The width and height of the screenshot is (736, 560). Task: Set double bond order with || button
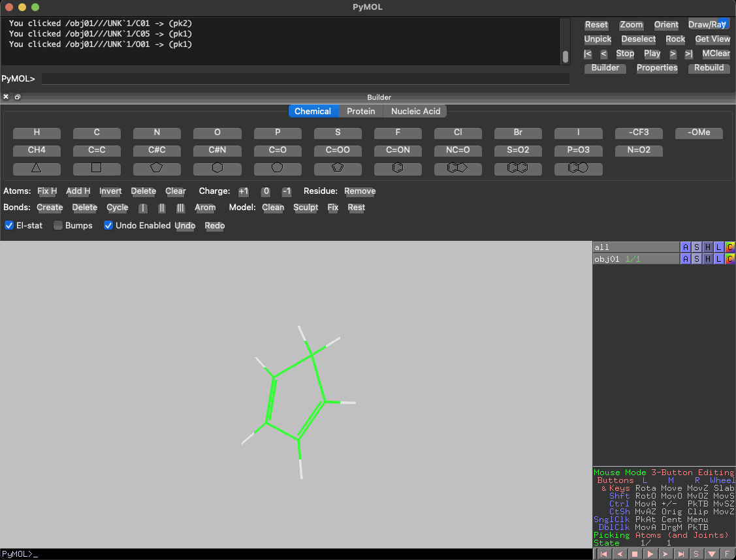pyautogui.click(x=161, y=208)
